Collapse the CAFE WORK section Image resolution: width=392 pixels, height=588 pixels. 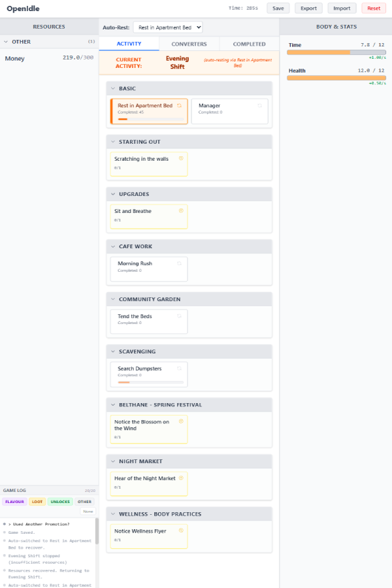pos(113,246)
